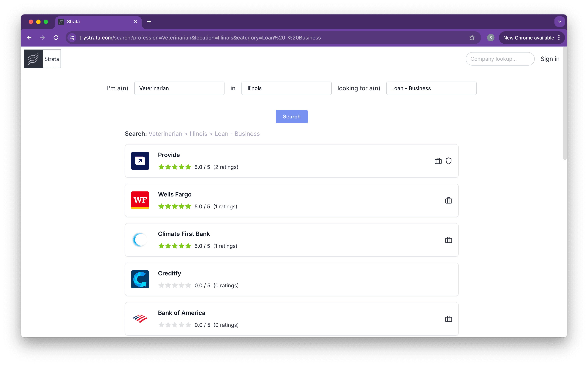588x365 pixels.
Task: Click the breadcrumb "Veterinarian > Illinois > Loan - Business"
Action: pyautogui.click(x=204, y=134)
